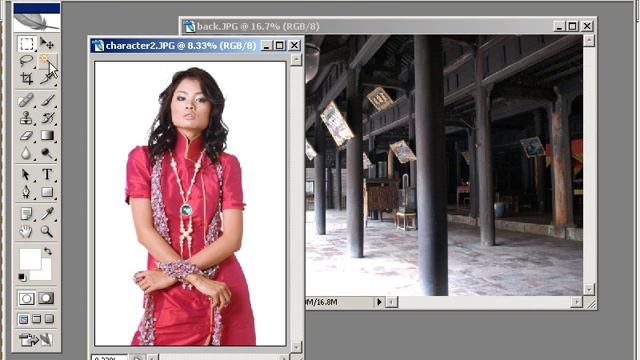Viewport: 640px width, 360px height.
Task: Switch to Standard edit mode
Action: (x=27, y=298)
